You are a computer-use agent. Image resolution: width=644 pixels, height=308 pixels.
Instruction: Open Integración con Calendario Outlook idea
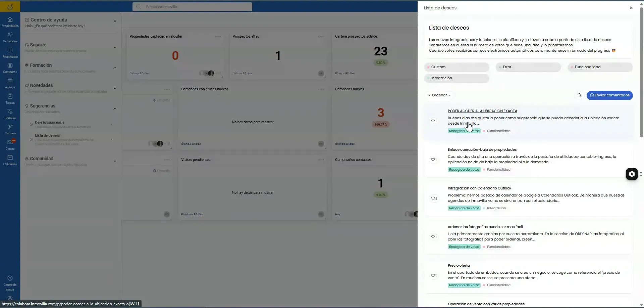479,188
